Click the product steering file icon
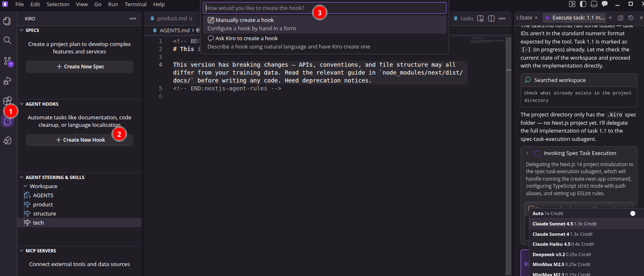This screenshot has height=276, width=644. click(x=27, y=204)
